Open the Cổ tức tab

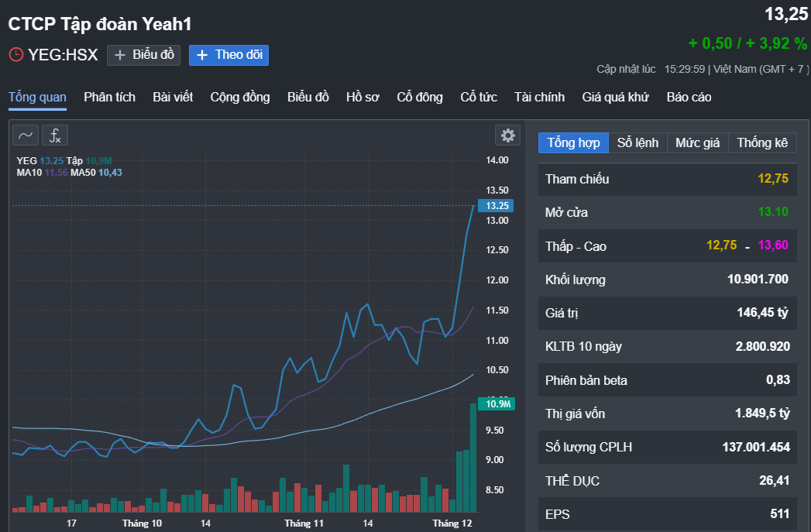coord(479,98)
